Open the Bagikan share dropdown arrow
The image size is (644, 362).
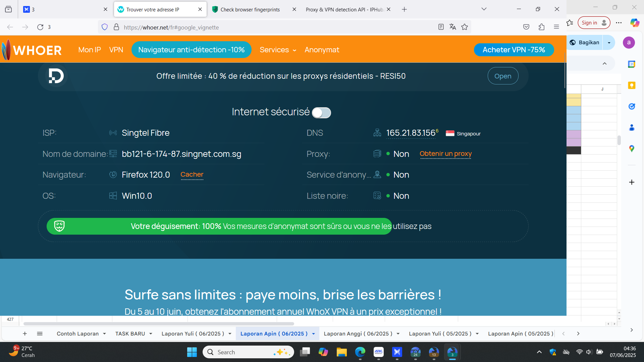pos(609,43)
